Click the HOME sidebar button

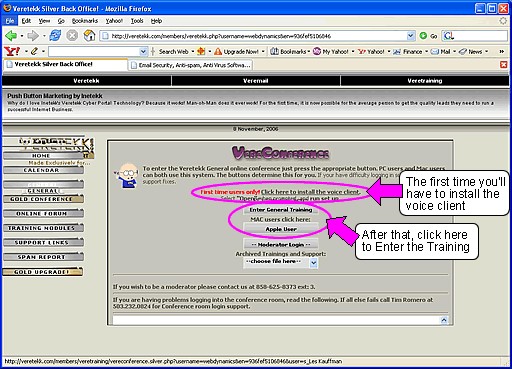tap(43, 156)
